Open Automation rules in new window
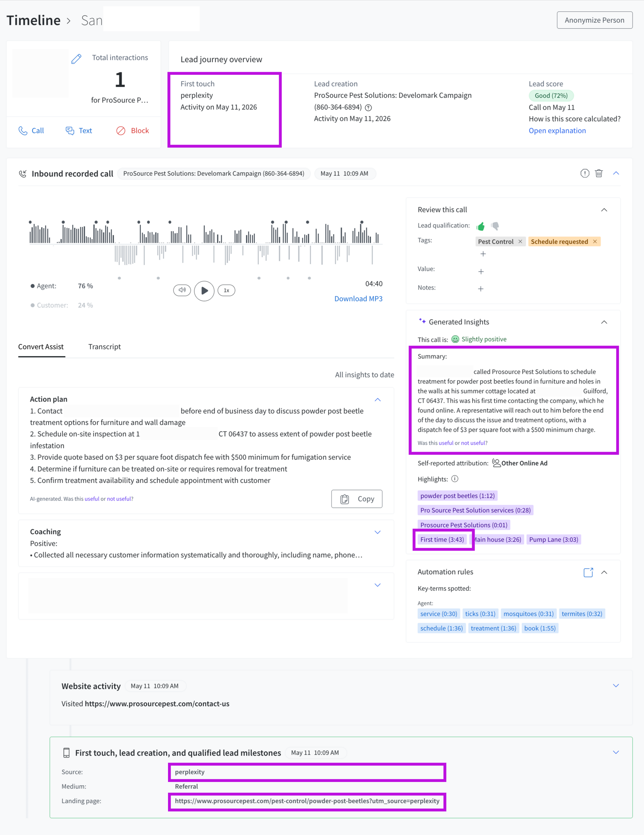 click(588, 572)
